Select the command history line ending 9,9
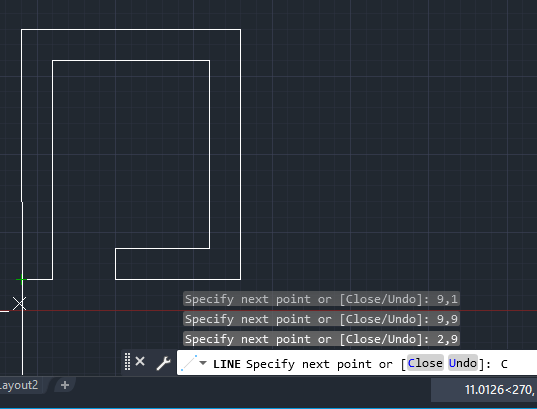This screenshot has height=409, width=537. (x=321, y=319)
